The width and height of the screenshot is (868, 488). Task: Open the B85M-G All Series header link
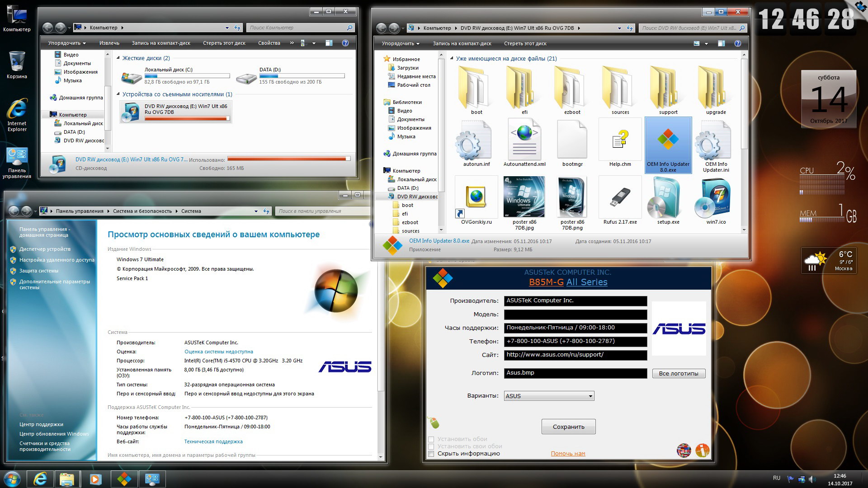pos(568,282)
